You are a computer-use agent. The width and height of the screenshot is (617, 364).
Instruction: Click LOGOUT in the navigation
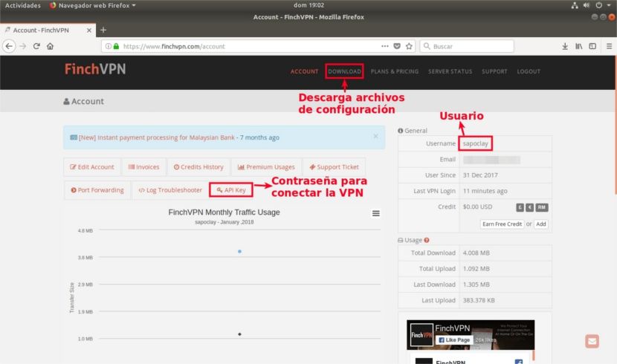click(529, 71)
